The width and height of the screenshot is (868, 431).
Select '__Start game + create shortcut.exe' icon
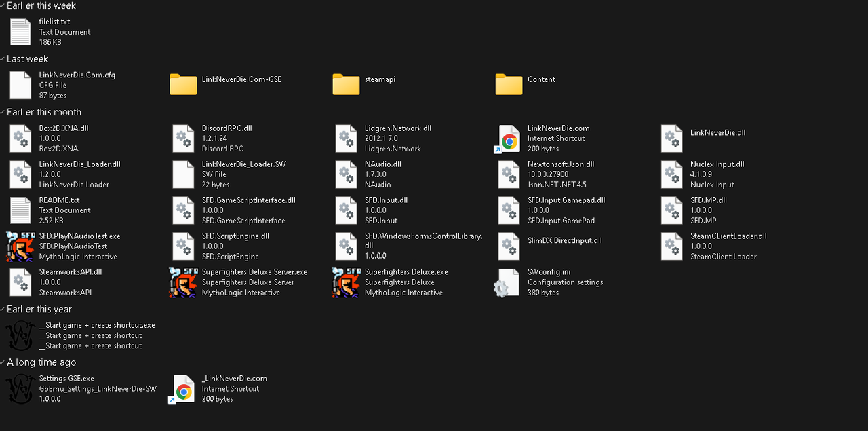click(x=20, y=335)
